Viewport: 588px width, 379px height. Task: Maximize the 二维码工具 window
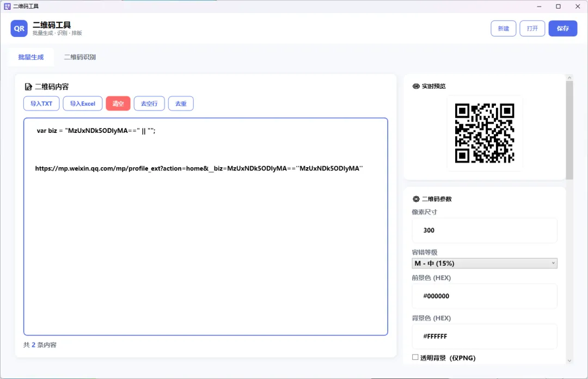point(558,7)
